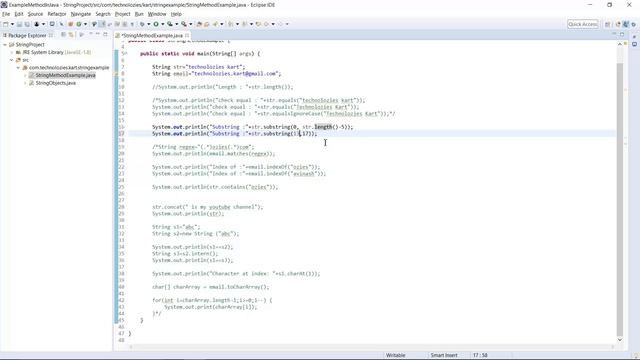Click the Coverage toolbar icon
Viewport: 640px width, 360px height.
(x=170, y=24)
